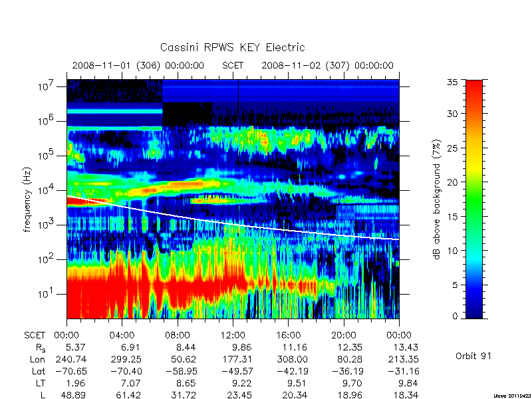The height and width of the screenshot is (399, 532).
Task: Click the 'SCET' label above the plot
Action: point(233,65)
